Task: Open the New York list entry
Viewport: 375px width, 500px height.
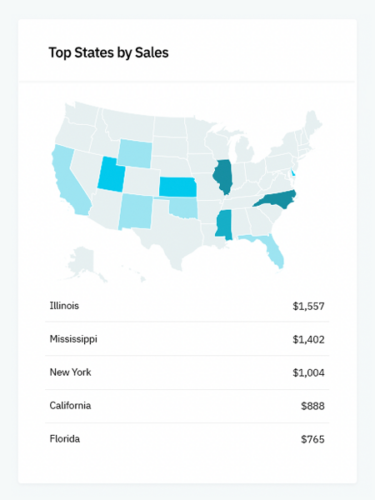Action: (187, 372)
